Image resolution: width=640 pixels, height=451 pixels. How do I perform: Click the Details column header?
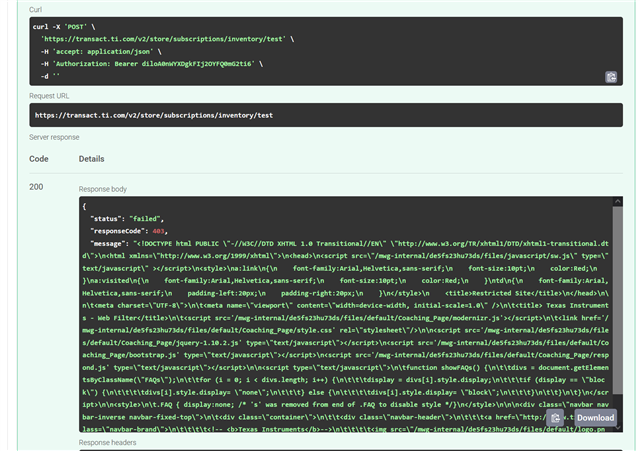pyautogui.click(x=91, y=159)
